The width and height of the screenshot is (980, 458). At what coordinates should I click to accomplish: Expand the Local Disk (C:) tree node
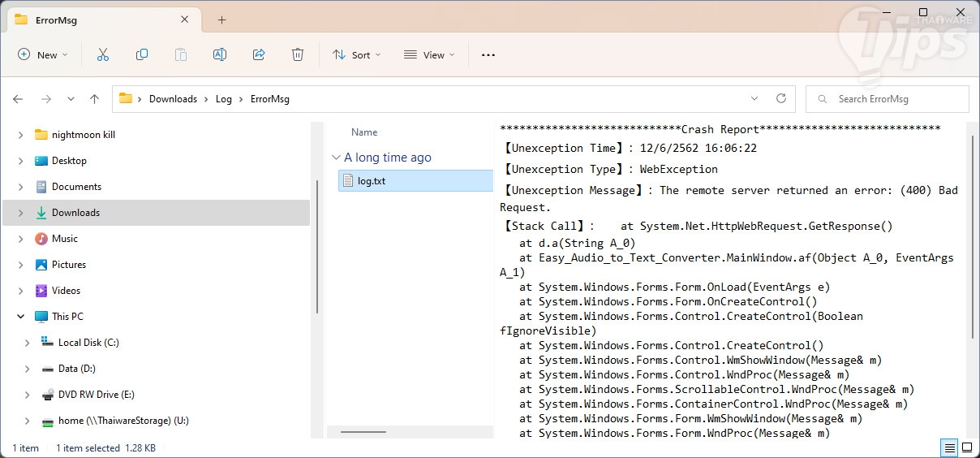[x=28, y=343]
